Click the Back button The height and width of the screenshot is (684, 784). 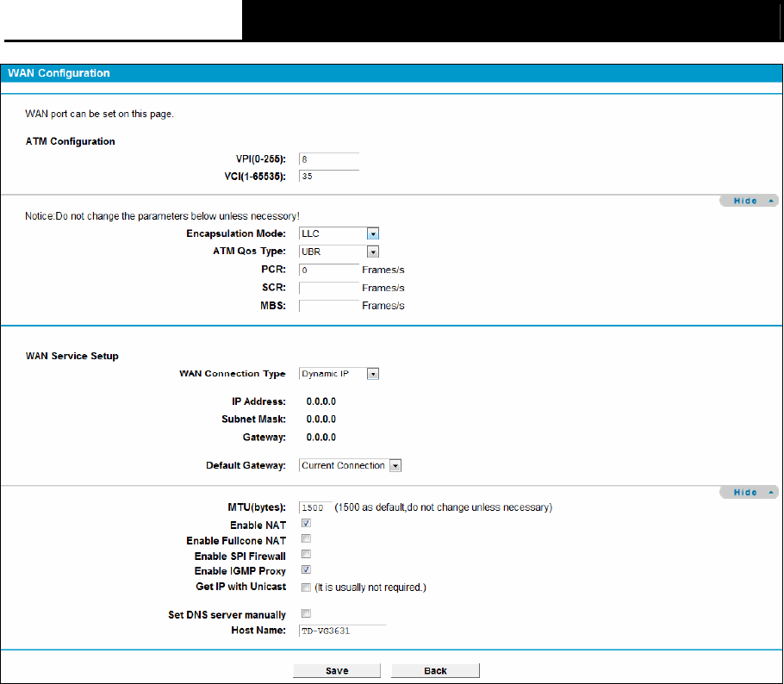tap(435, 670)
